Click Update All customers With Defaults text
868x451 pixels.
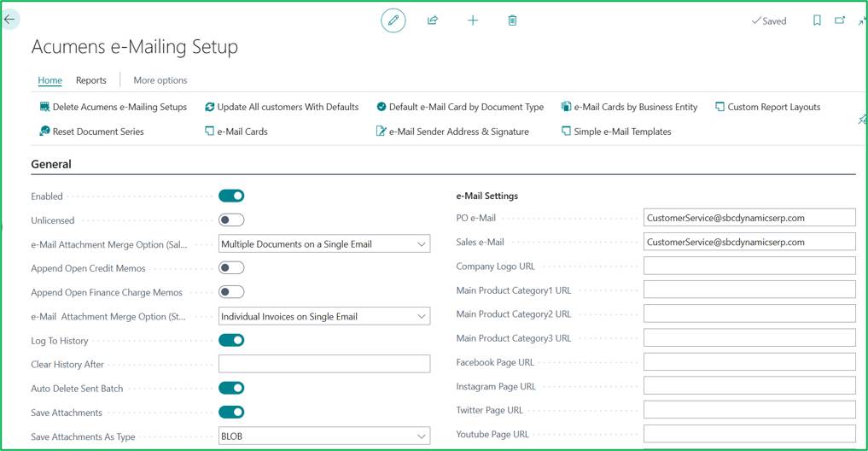[288, 107]
